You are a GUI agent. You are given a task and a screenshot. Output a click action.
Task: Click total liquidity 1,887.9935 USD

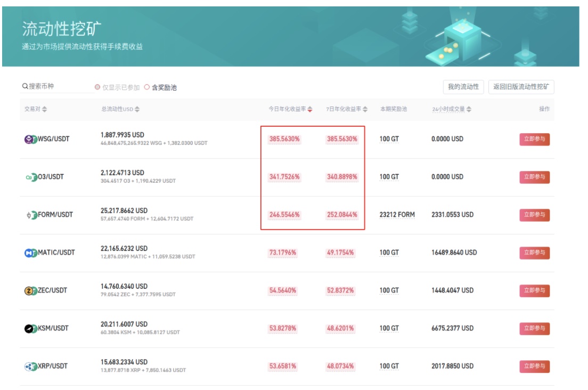pyautogui.click(x=123, y=135)
